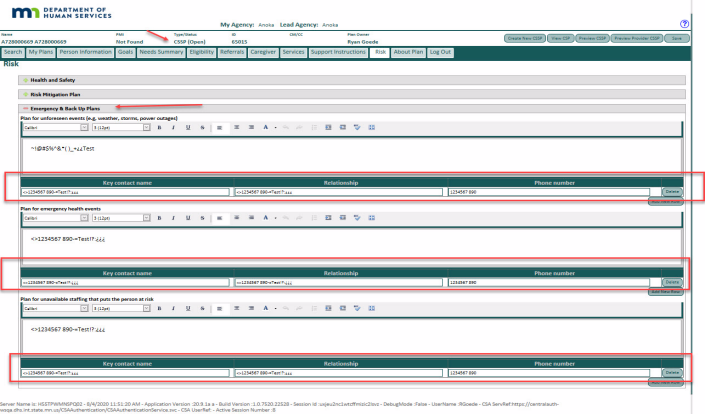Collapse the Emergency & Back Up Plans section

[26, 108]
